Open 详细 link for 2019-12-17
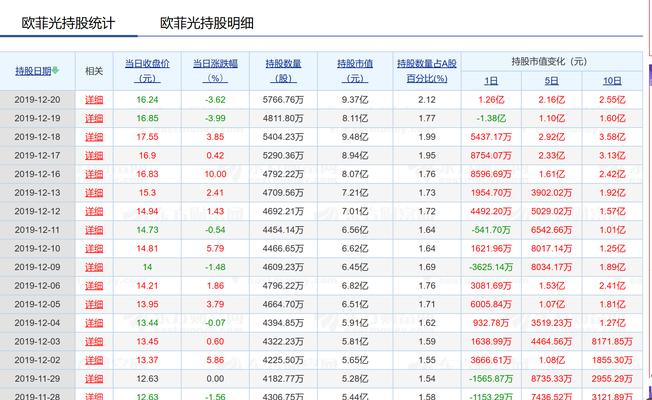This screenshot has width=652, height=400. tap(94, 156)
